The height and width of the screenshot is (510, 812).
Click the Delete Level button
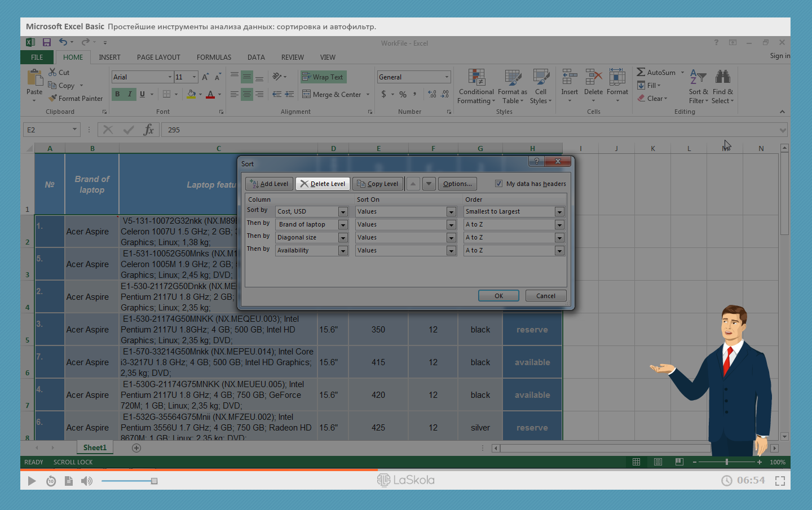323,184
